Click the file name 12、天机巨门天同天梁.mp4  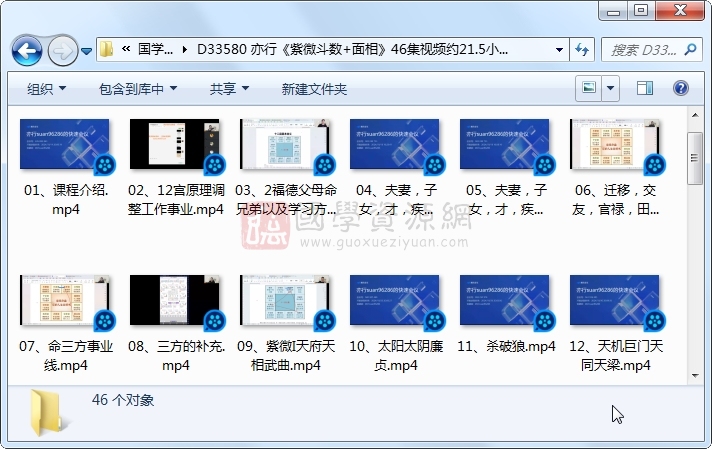pos(616,355)
